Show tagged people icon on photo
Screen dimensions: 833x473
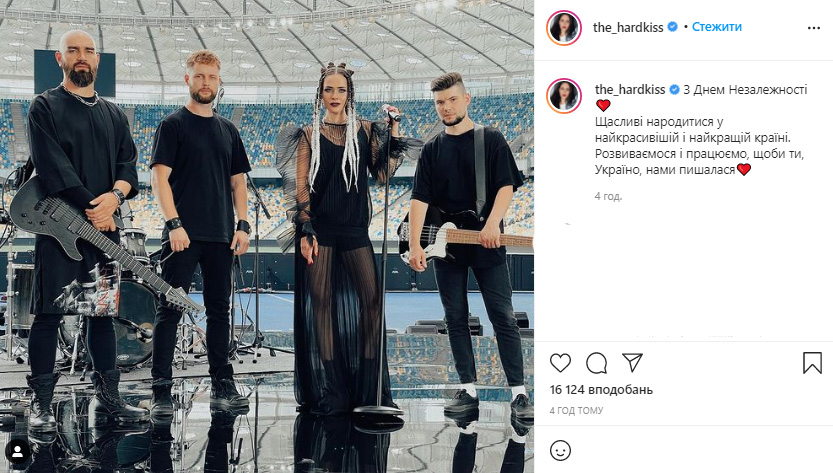click(x=17, y=452)
